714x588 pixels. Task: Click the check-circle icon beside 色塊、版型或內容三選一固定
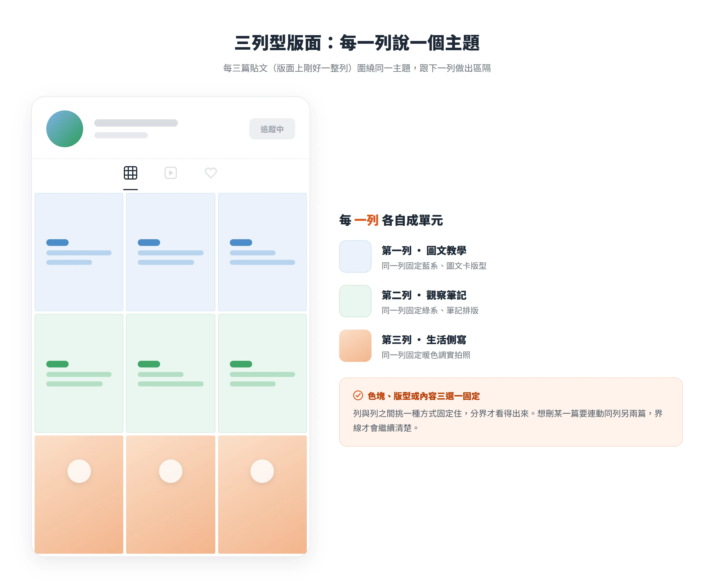[358, 395]
